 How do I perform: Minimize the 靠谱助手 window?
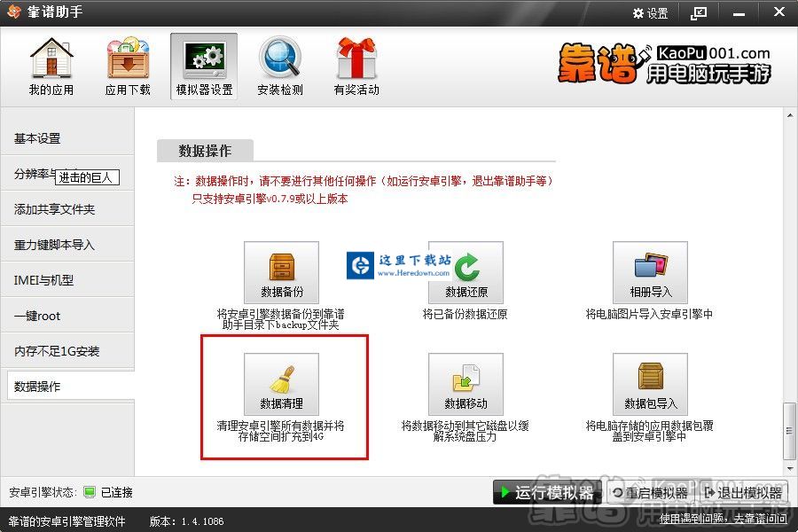pos(739,13)
